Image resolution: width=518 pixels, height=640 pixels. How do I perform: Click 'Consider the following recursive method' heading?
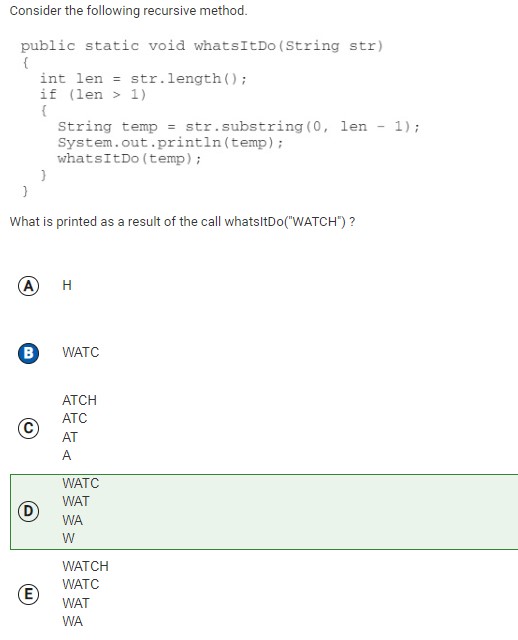(x=129, y=11)
